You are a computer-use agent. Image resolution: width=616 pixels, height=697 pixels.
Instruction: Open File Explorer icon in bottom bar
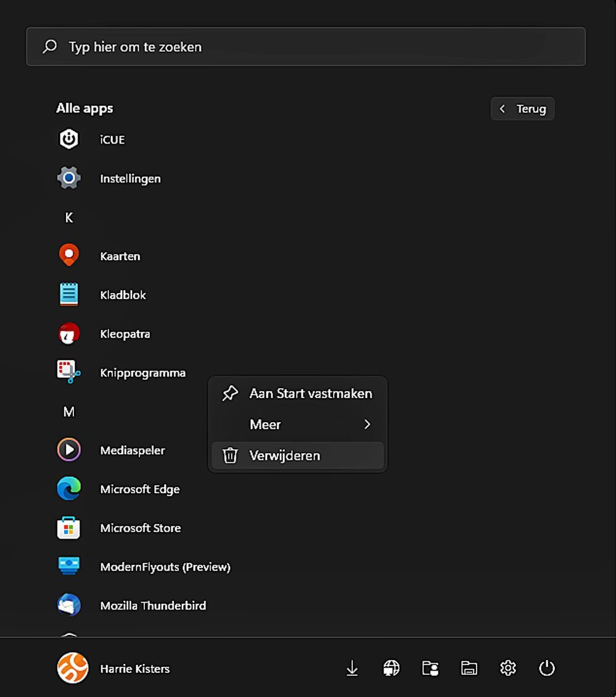(x=469, y=668)
